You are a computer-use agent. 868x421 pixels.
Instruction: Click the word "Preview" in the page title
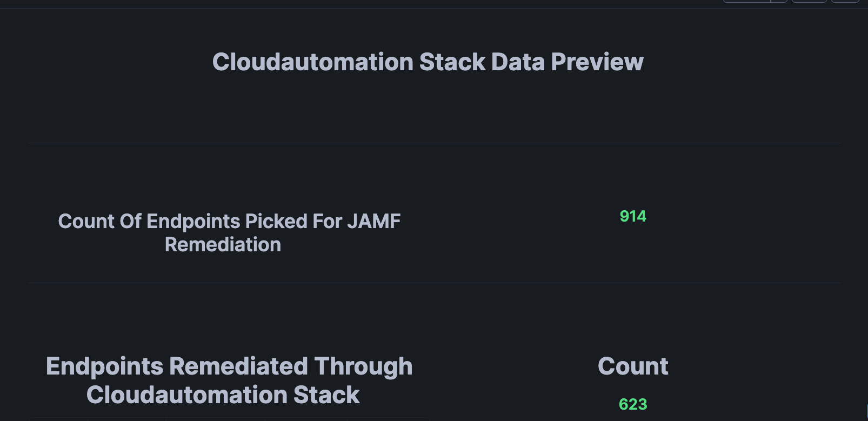pos(597,62)
